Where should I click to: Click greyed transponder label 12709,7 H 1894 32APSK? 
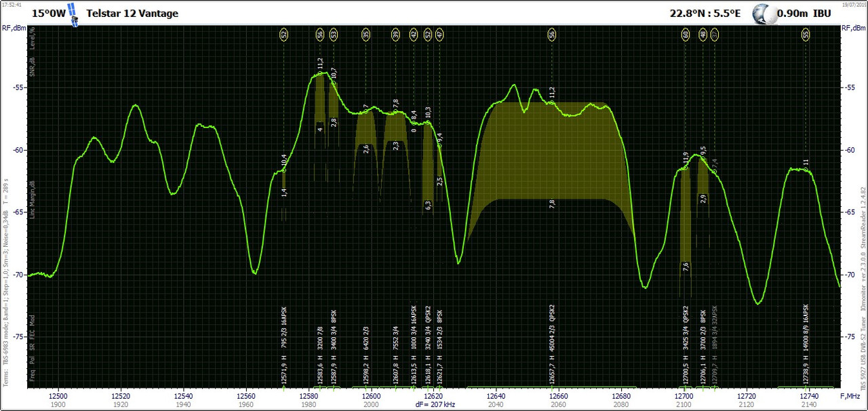(715, 345)
